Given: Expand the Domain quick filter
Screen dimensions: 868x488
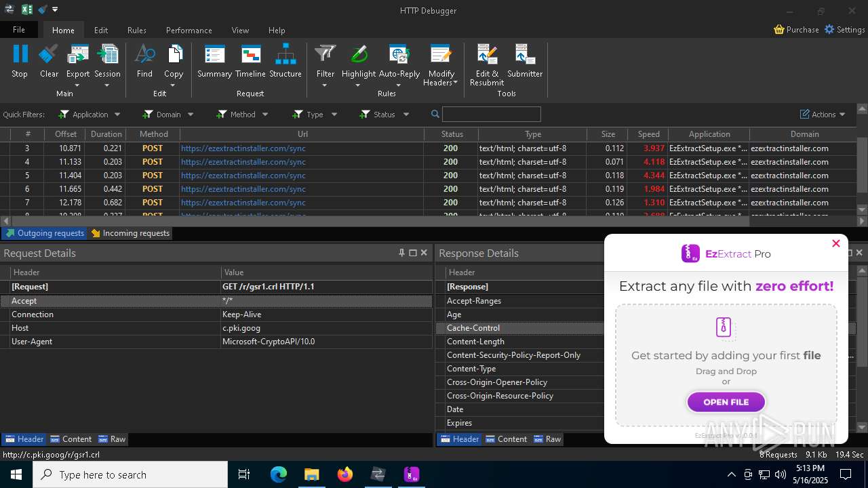Looking at the screenshot, I should 191,115.
